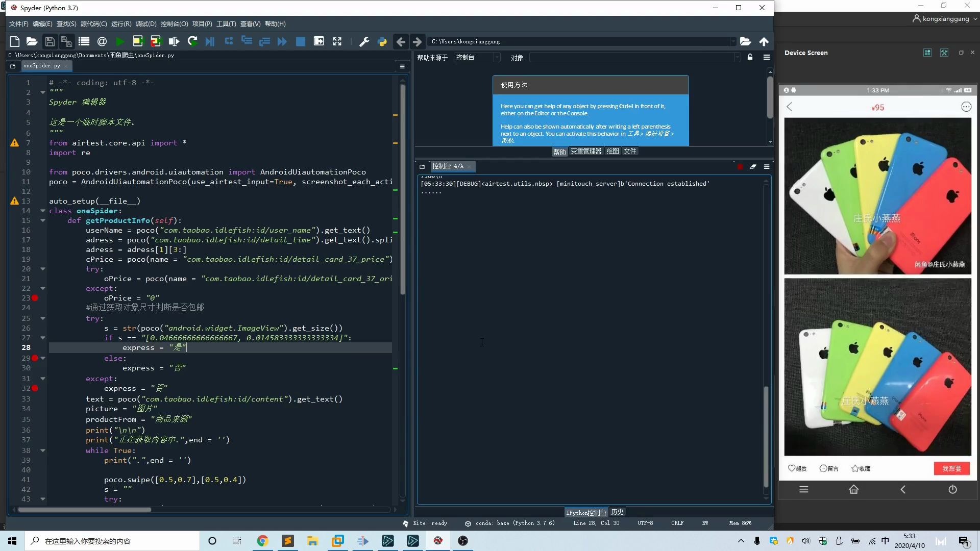Image resolution: width=980 pixels, height=551 pixels.
Task: Switch to the 变量管理器 tab
Action: point(585,151)
